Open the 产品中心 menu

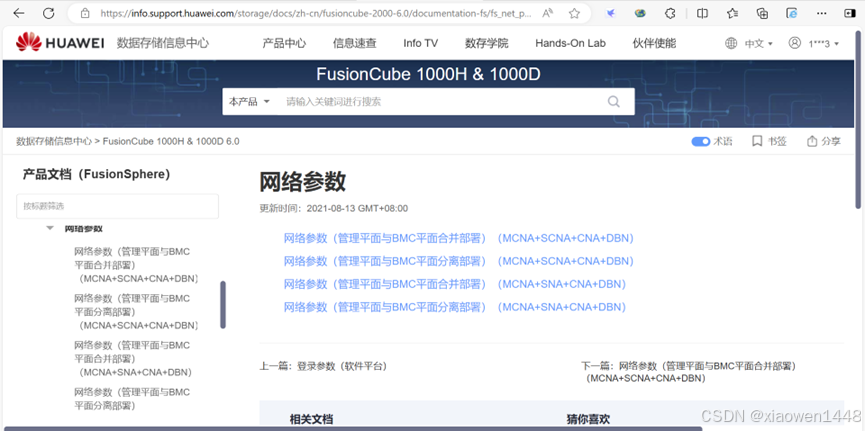pyautogui.click(x=284, y=43)
